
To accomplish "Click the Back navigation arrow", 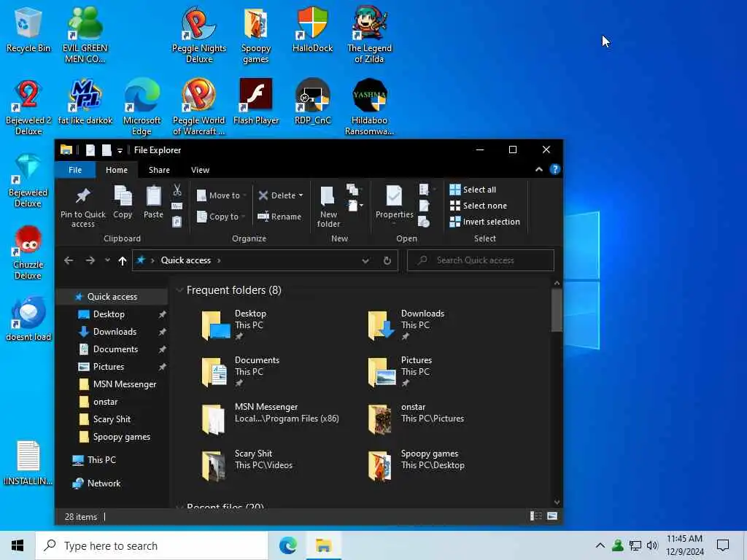I will pyautogui.click(x=69, y=260).
